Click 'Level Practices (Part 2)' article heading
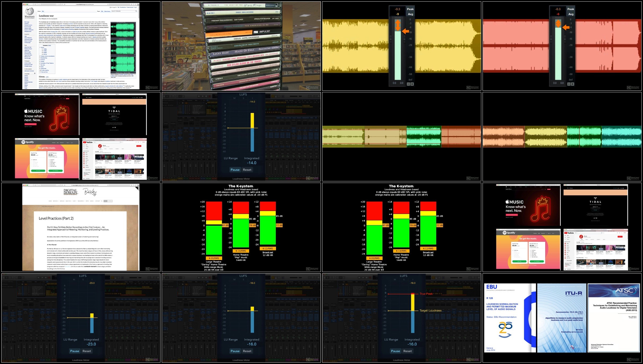This screenshot has height=364, width=643. 56,218
